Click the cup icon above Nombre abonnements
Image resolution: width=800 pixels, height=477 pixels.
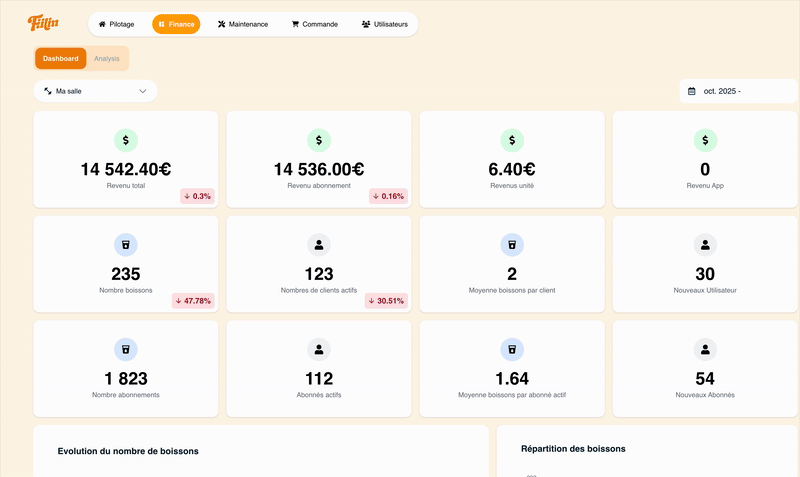point(125,349)
